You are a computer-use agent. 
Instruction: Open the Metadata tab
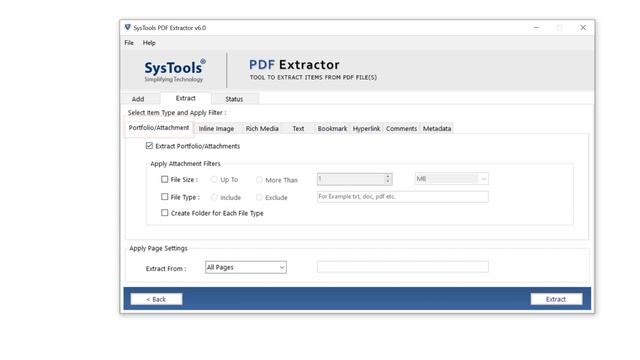click(437, 129)
